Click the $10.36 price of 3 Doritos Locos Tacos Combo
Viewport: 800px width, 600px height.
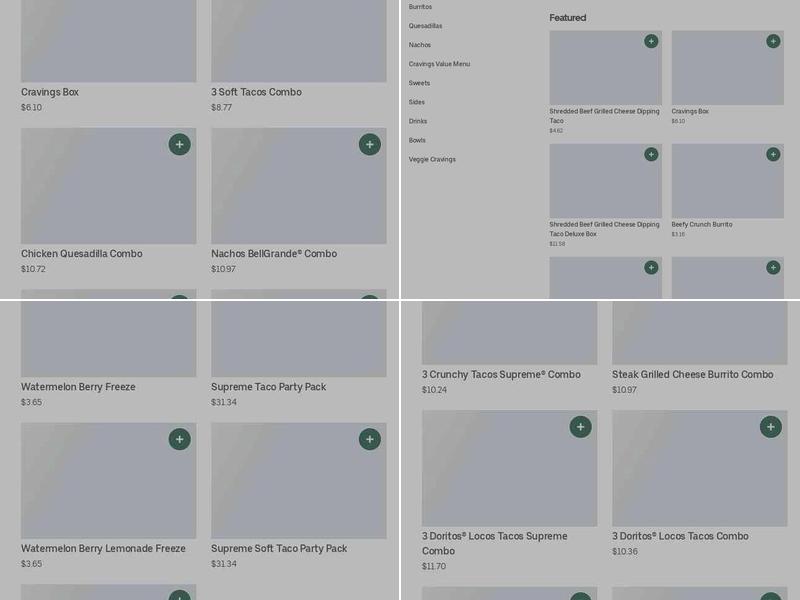click(x=625, y=552)
